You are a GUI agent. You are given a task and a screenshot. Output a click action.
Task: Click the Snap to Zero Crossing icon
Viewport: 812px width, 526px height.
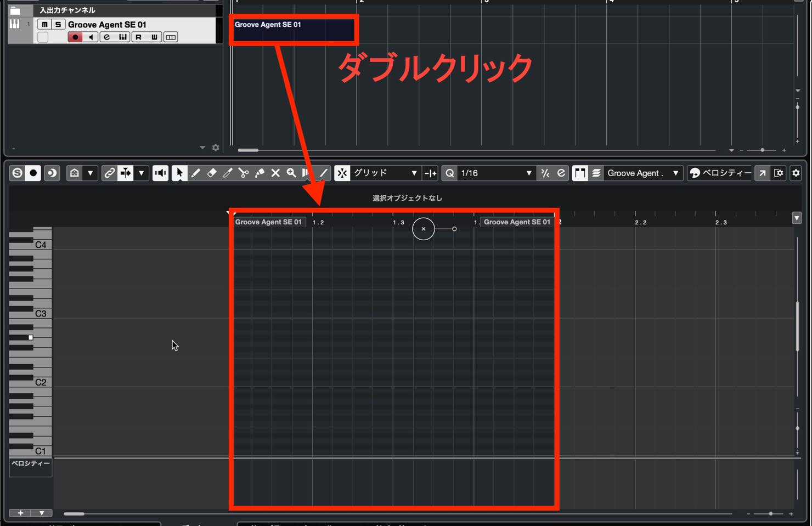(431, 173)
